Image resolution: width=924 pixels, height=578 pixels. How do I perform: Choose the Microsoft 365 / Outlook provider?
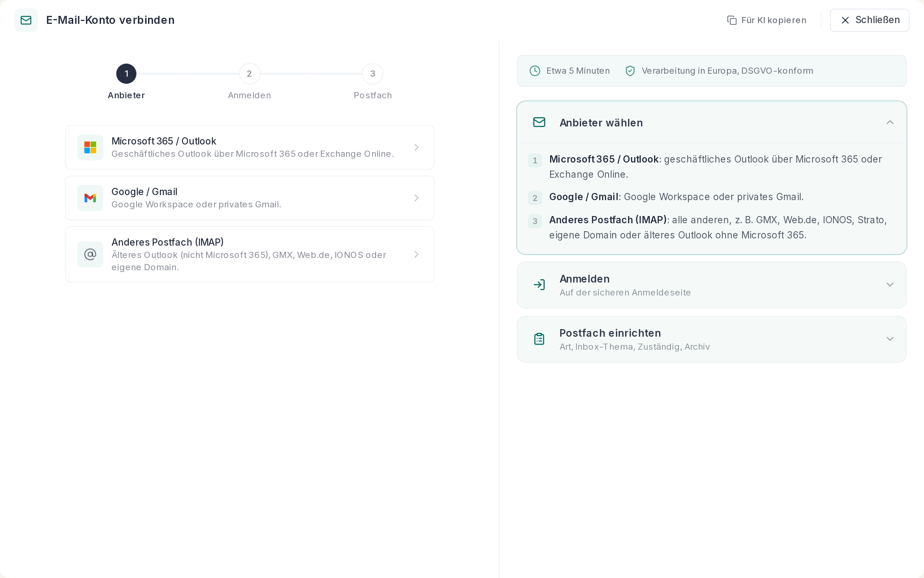pos(250,147)
